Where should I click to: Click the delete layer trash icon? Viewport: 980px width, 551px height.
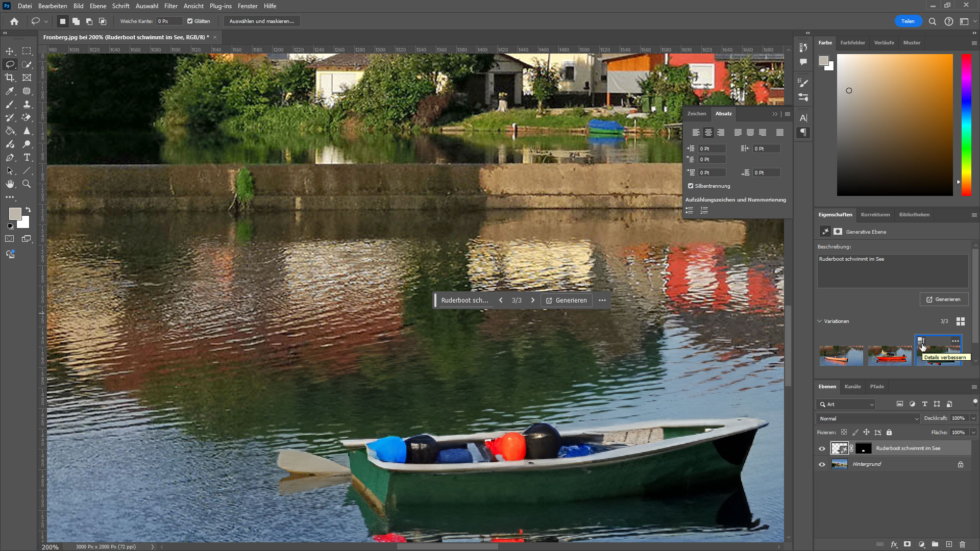(962, 544)
